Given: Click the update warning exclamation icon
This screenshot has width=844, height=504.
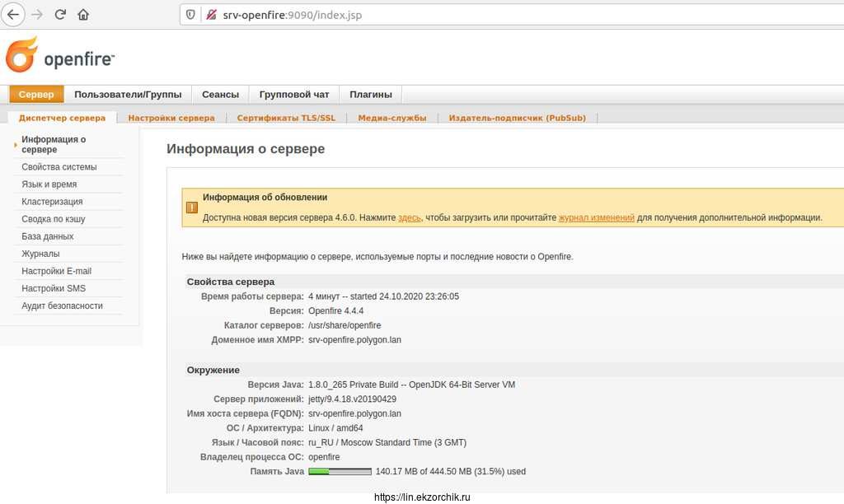Looking at the screenshot, I should coord(191,208).
